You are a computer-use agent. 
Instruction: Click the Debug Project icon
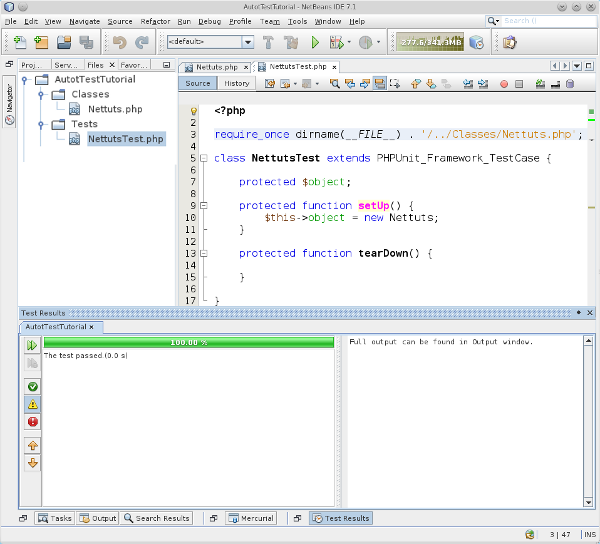pyautogui.click(x=337, y=42)
